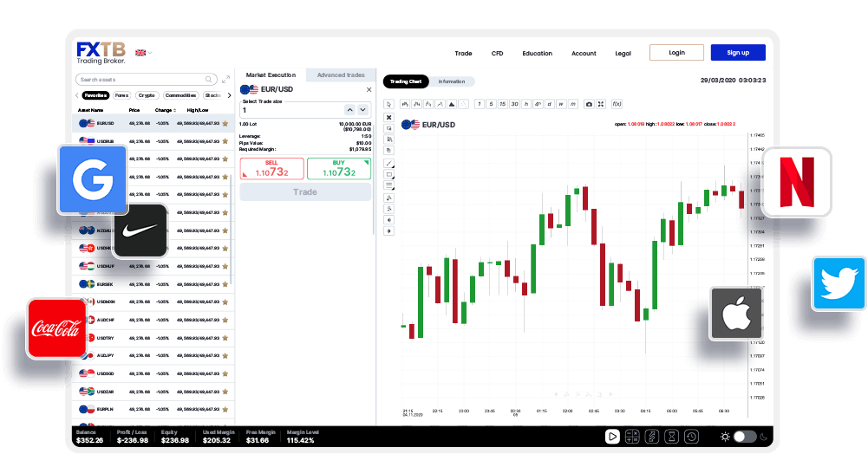Click the Sign up button
This screenshot has width=868, height=454.
click(x=738, y=53)
